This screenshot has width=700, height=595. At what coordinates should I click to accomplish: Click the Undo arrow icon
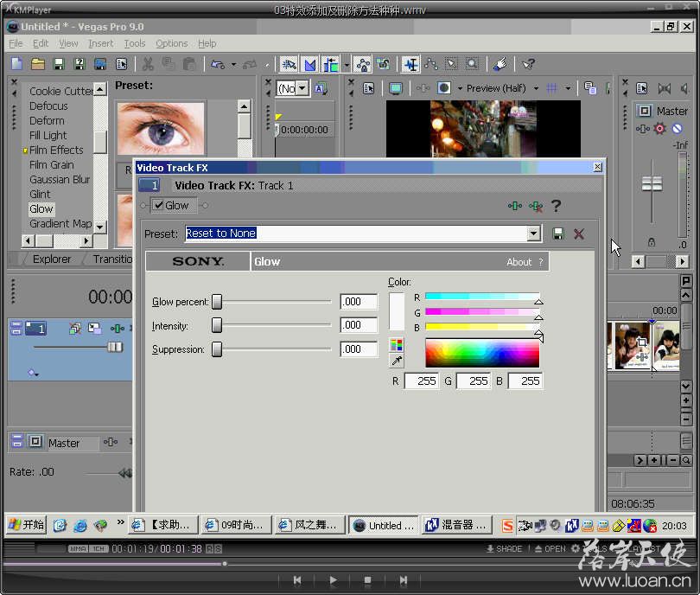coord(218,64)
